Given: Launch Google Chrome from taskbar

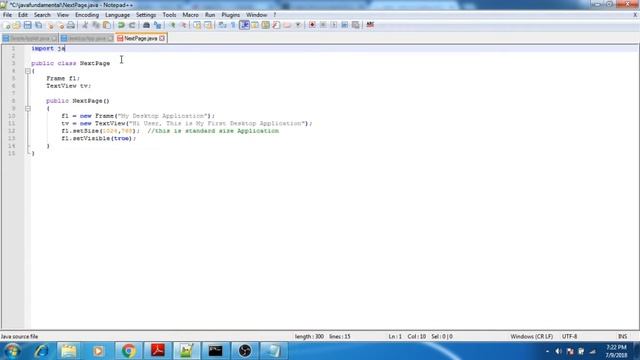Looking at the screenshot, I should coord(128,351).
